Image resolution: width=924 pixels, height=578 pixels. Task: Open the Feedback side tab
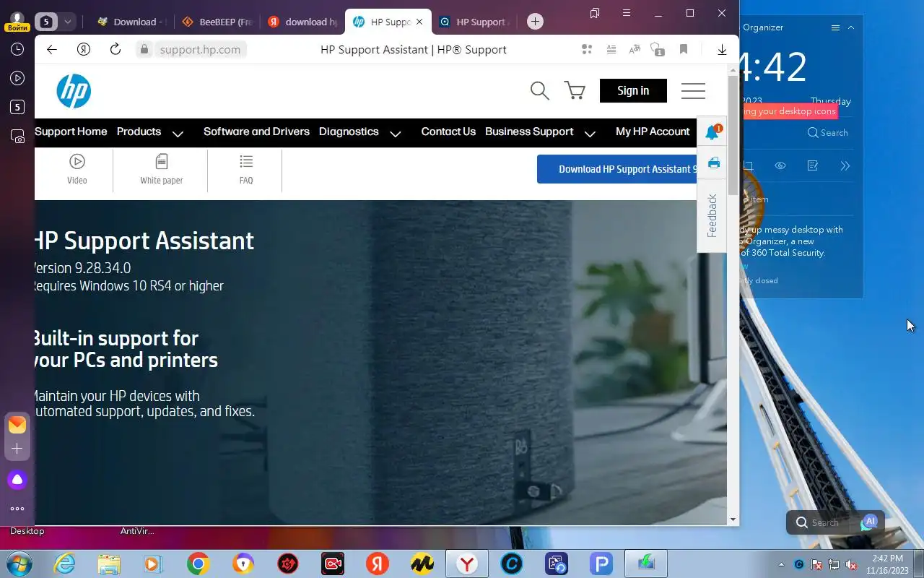(712, 215)
